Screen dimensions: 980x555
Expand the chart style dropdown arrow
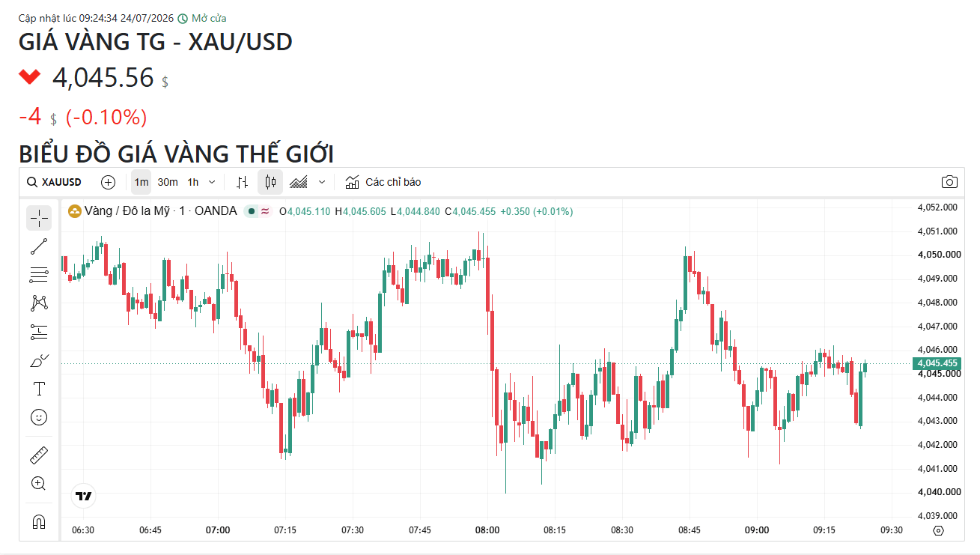pyautogui.click(x=322, y=182)
